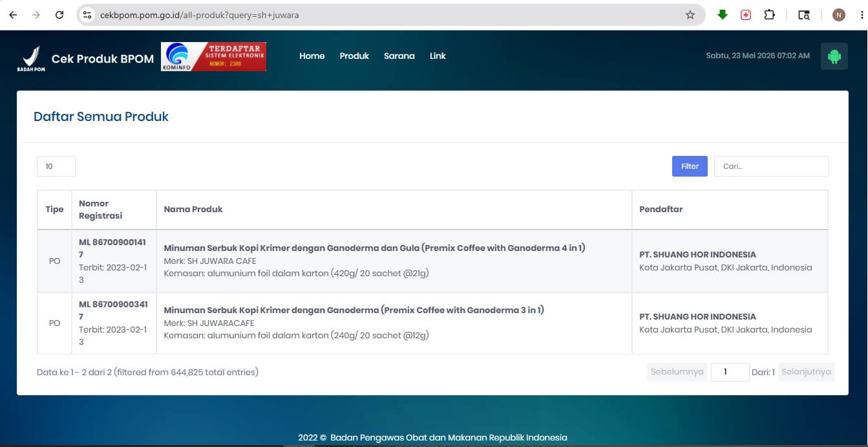
Task: Open the Premix Coffee 3 in 1 product name
Action: pyautogui.click(x=354, y=310)
